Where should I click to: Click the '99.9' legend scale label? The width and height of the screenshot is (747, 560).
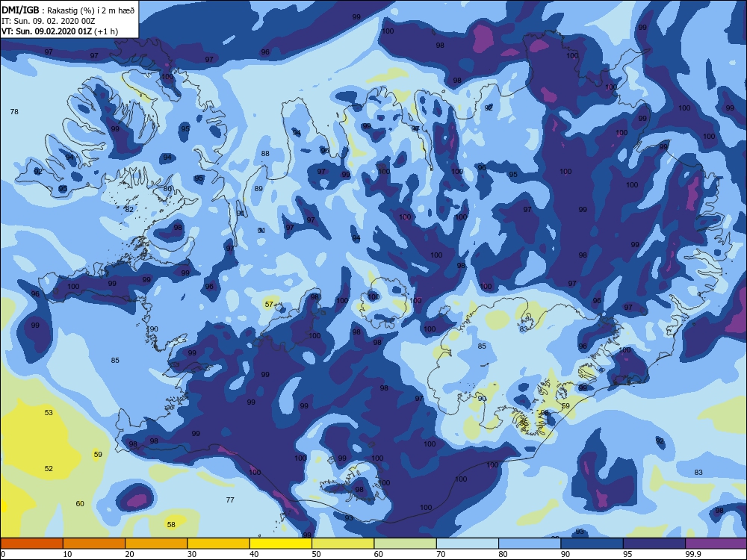[692, 554]
